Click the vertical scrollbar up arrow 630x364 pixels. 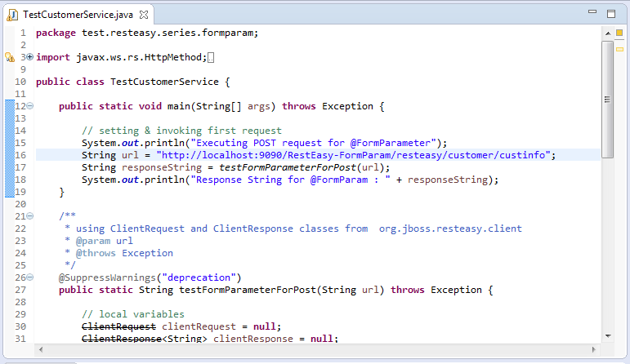coord(608,33)
